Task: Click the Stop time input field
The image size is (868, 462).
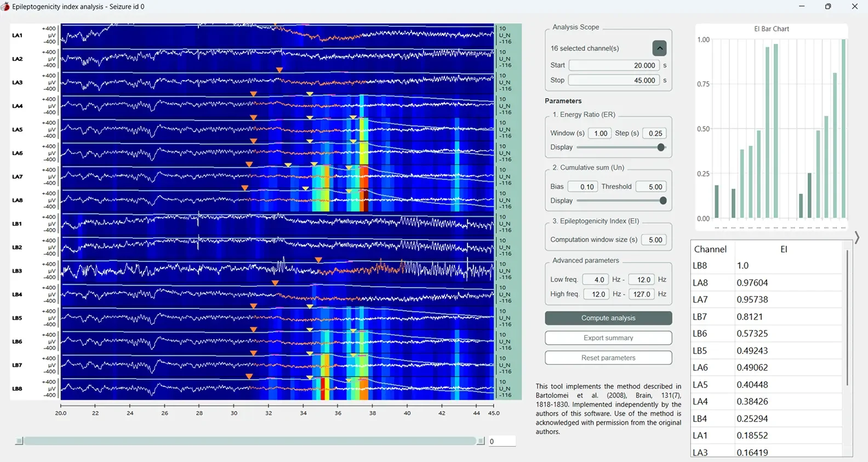Action: coord(614,80)
